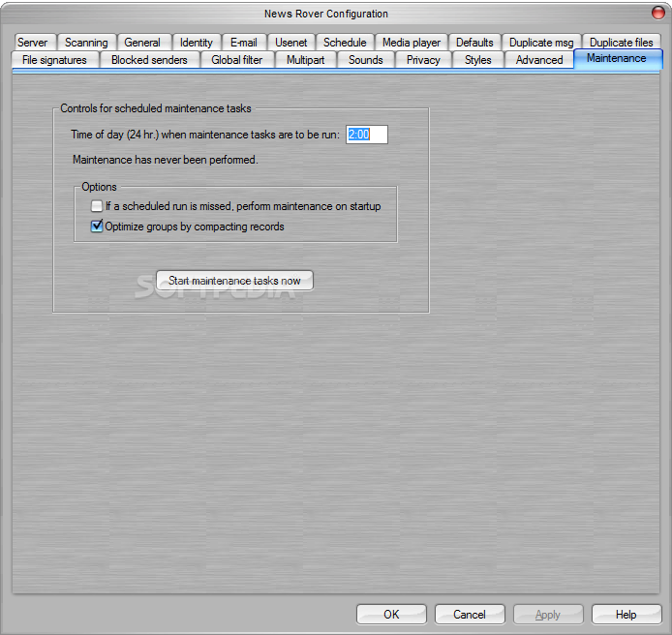Screen dimensions: 672x635
Task: Open the General tab
Action: [142, 43]
